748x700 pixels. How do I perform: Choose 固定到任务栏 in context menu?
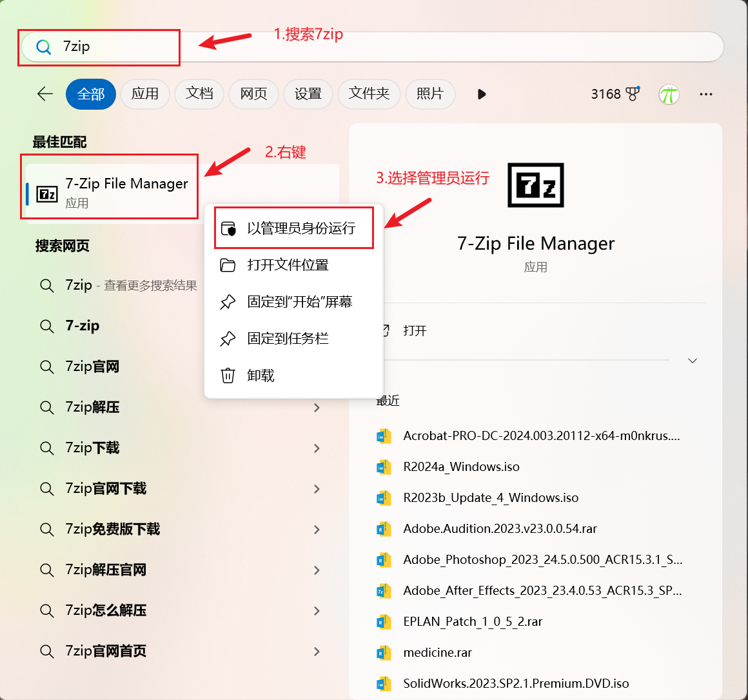pos(294,338)
